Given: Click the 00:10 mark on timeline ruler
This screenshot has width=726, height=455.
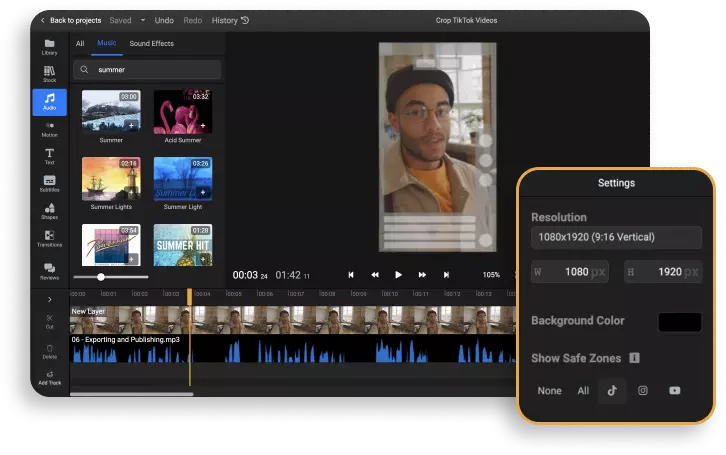Looking at the screenshot, I should click(x=389, y=293).
